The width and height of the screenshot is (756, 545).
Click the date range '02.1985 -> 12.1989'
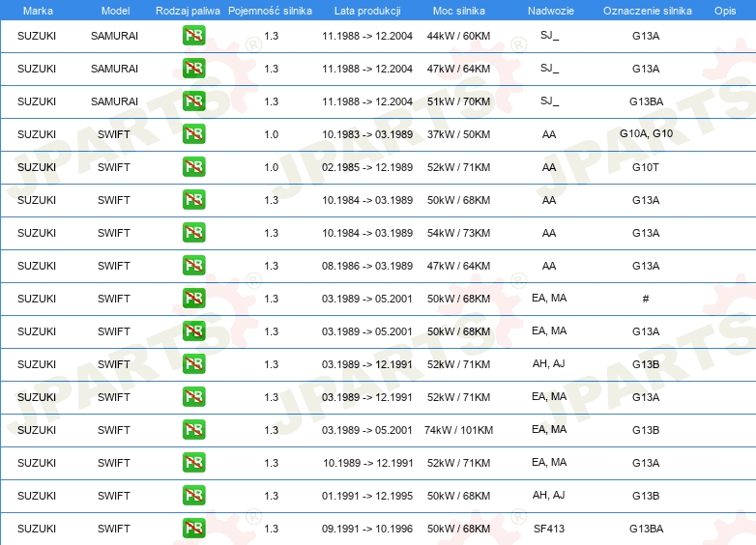click(367, 167)
